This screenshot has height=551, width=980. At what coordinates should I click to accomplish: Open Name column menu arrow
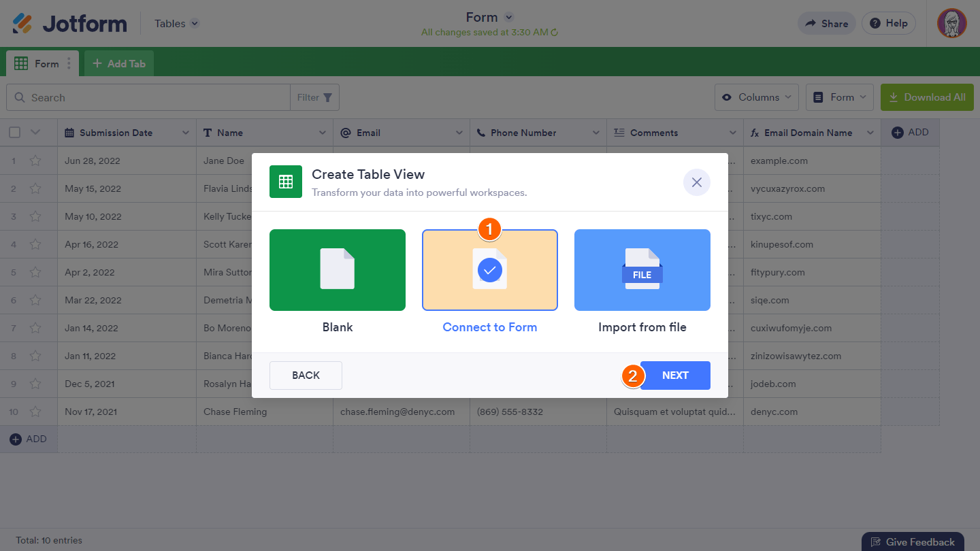coord(323,133)
